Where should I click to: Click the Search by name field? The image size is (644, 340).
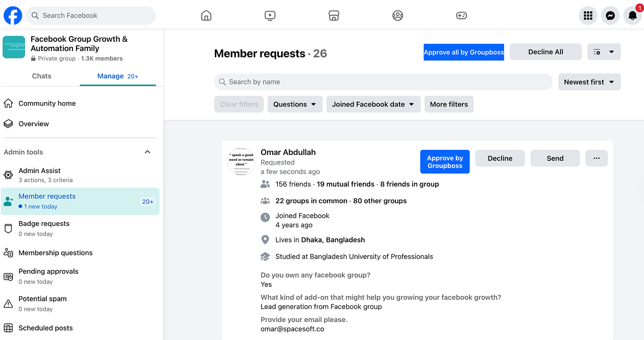click(x=383, y=82)
